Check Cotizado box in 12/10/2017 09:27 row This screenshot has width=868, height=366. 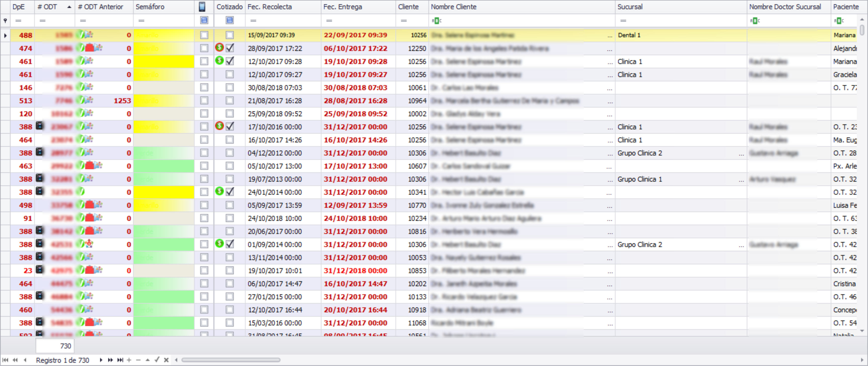230,74
